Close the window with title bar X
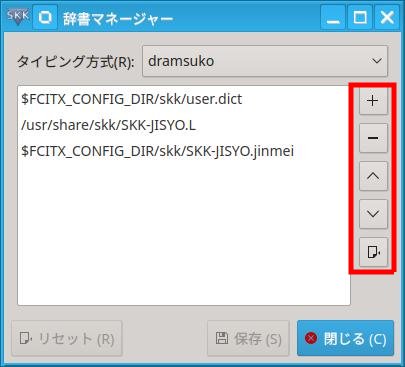Viewport: 405px width, 367px height. pyautogui.click(x=387, y=17)
